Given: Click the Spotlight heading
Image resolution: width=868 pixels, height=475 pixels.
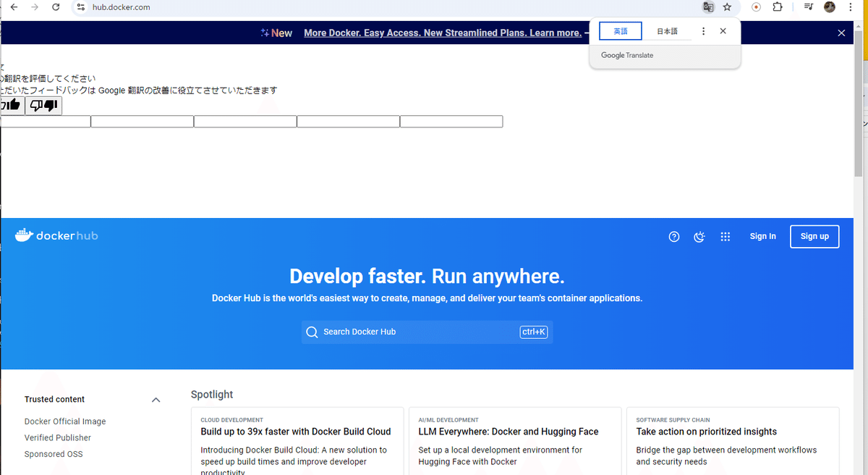Looking at the screenshot, I should (212, 395).
